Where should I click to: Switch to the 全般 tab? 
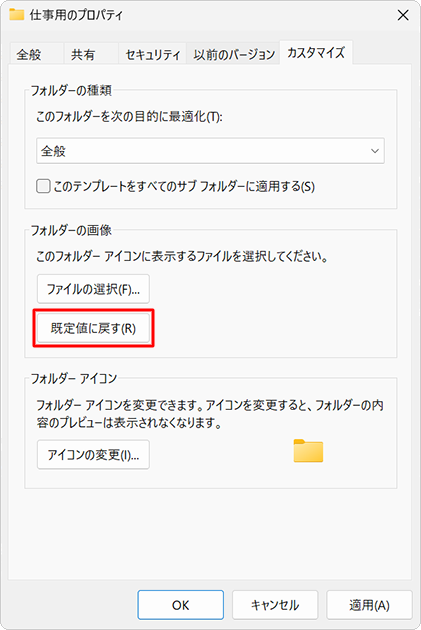[x=29, y=54]
